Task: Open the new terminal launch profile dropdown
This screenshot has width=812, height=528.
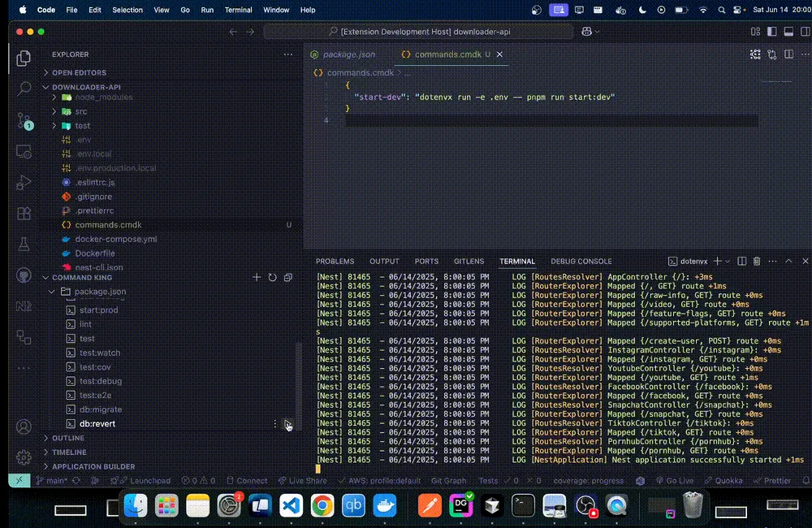Action: coord(728,261)
